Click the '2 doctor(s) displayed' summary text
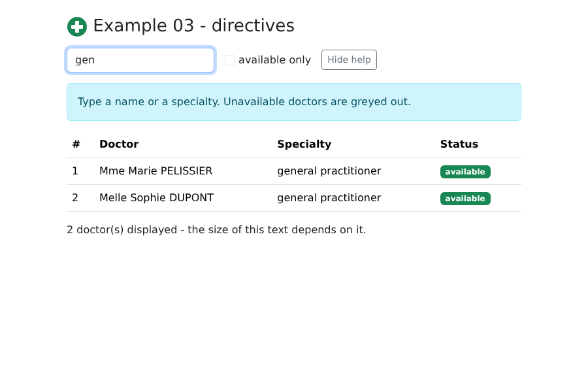 coord(216,229)
